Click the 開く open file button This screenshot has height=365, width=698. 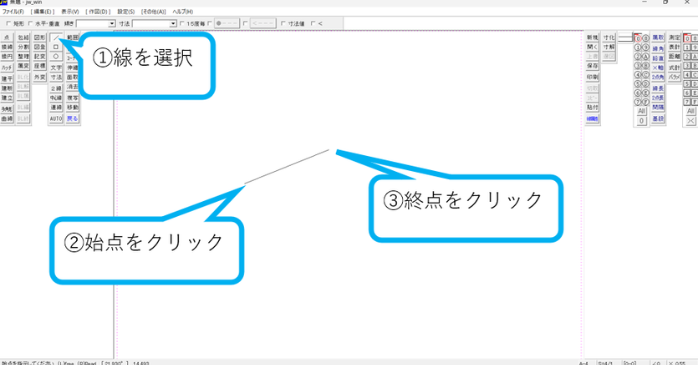tap(592, 47)
